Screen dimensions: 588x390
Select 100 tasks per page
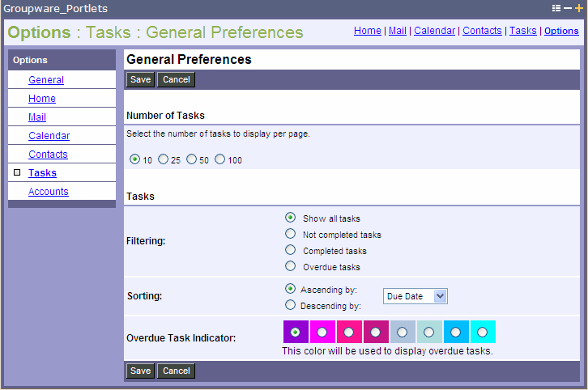coord(219,159)
